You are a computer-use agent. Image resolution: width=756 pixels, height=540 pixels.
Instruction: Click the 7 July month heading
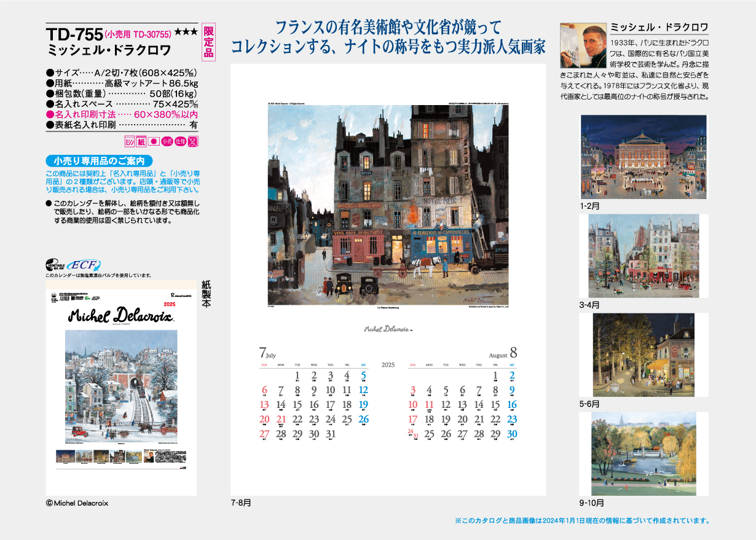267,353
